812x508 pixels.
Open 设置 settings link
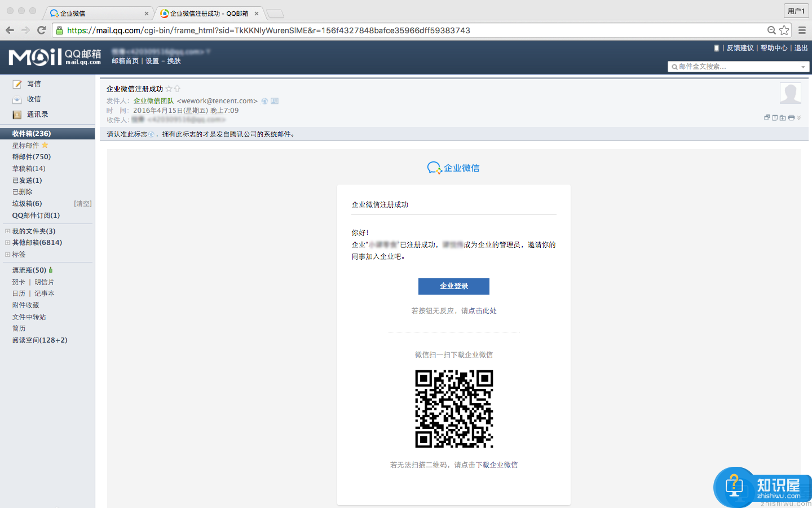[152, 61]
